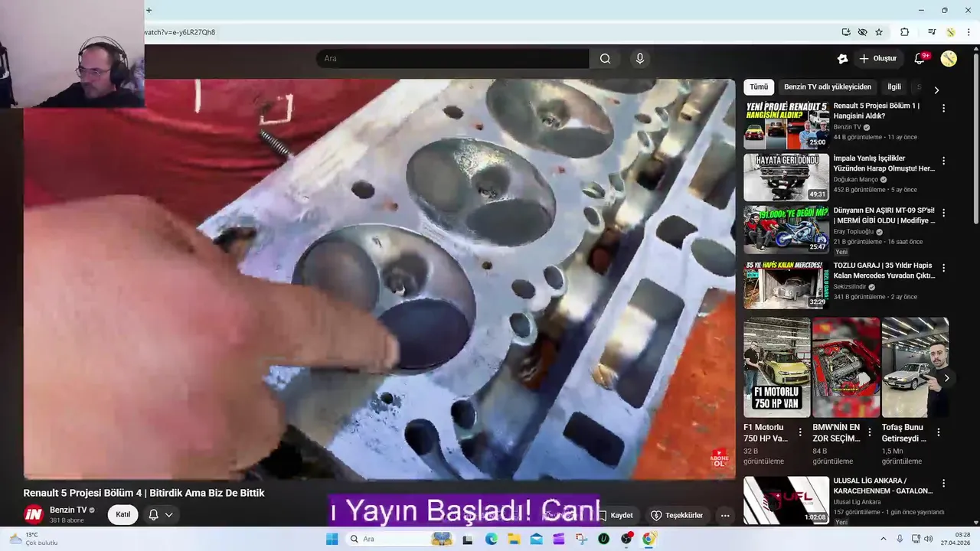The width and height of the screenshot is (980, 551).
Task: Click the video player to pause
Action: (379, 279)
